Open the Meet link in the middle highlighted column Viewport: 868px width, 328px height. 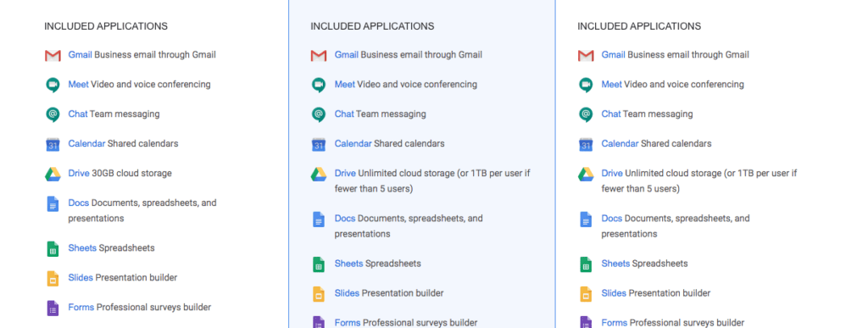344,85
